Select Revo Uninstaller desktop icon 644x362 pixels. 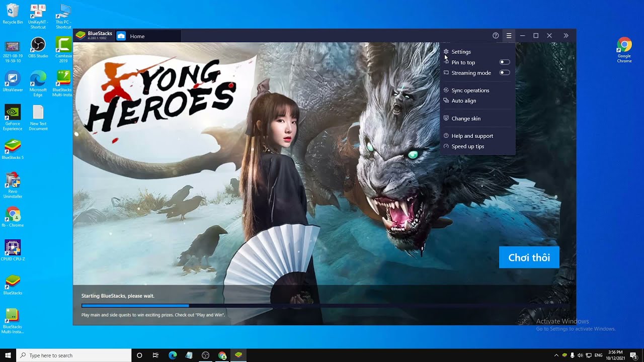[13, 185]
